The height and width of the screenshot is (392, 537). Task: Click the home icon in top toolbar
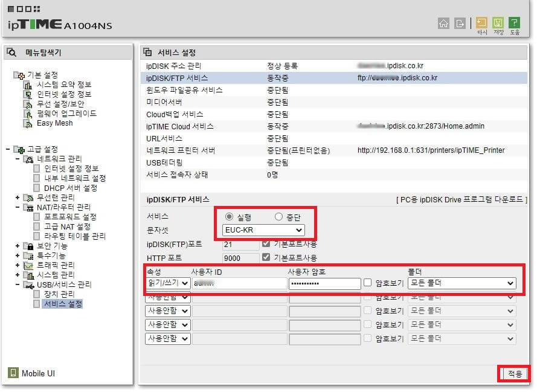(x=445, y=21)
